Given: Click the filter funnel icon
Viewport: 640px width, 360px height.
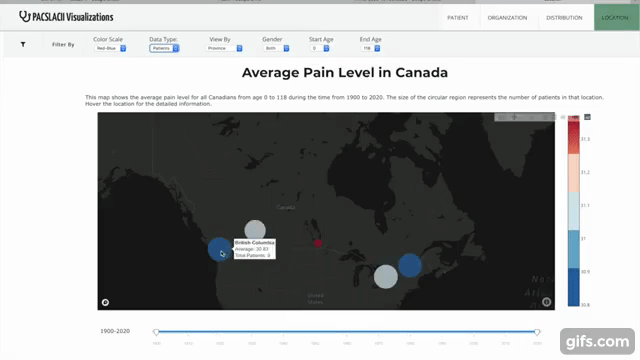Looking at the screenshot, I should (23, 44).
